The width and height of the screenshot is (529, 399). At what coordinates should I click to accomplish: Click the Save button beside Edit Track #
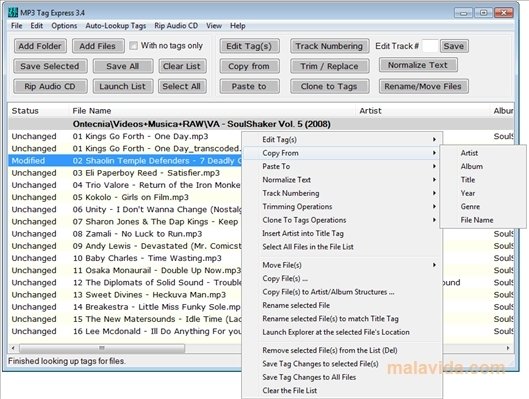(454, 46)
